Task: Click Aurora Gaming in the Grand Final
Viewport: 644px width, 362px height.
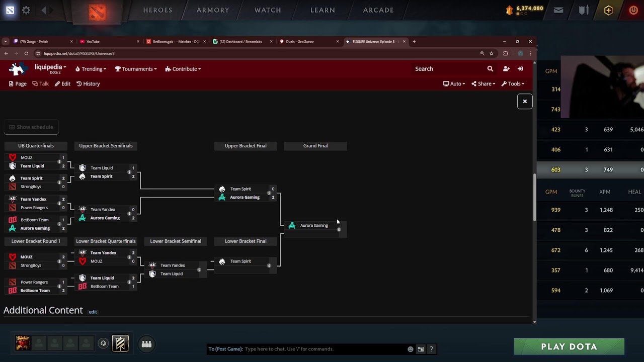Action: click(314, 226)
